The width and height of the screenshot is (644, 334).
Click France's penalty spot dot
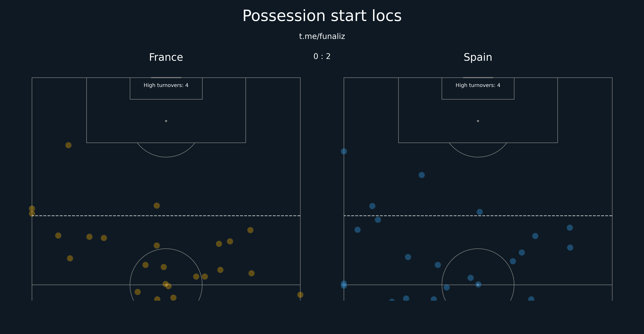tap(166, 121)
